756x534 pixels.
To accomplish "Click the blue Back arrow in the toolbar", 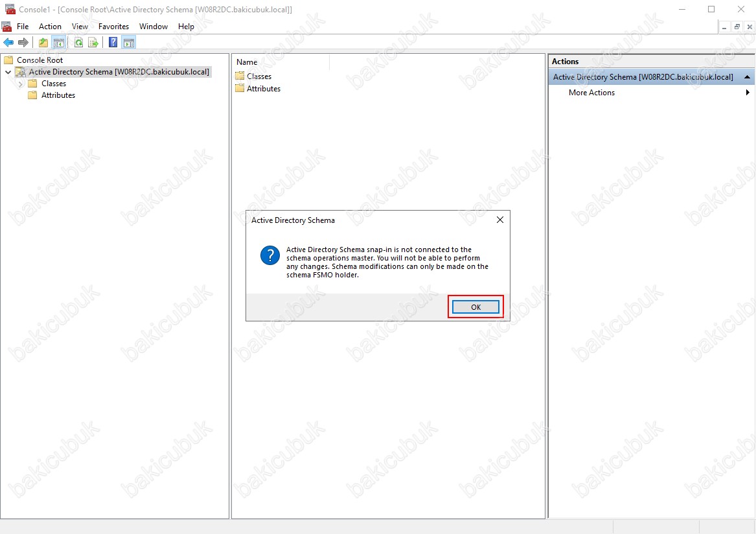I will [8, 43].
